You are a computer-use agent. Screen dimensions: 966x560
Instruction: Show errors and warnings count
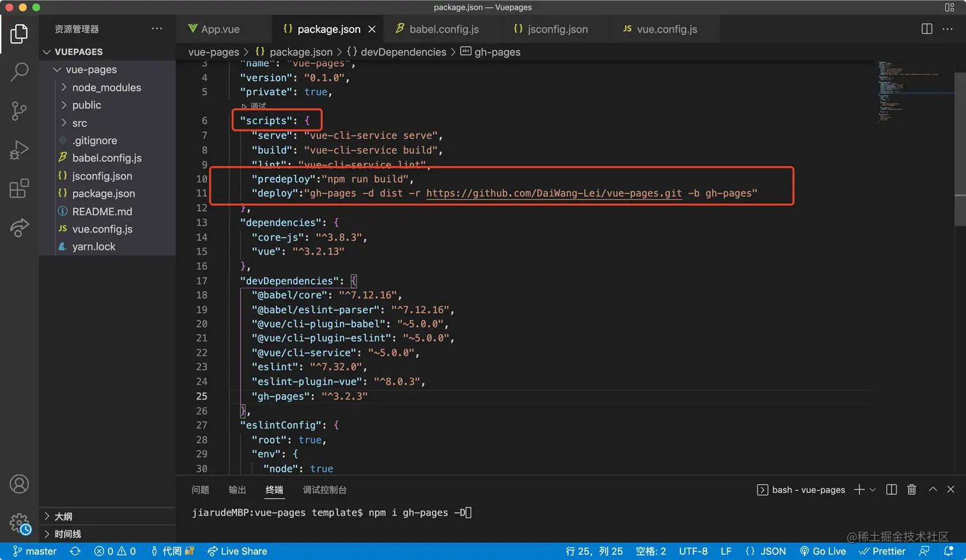click(115, 551)
